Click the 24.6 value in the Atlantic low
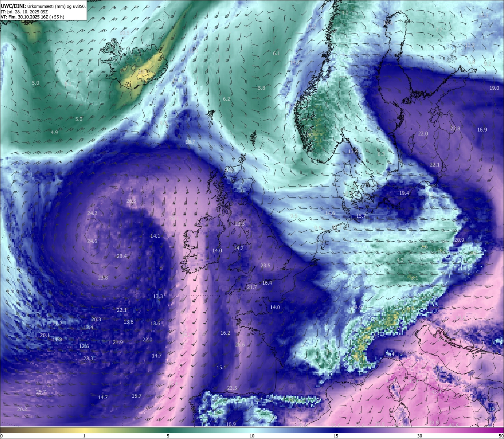This screenshot has width=504, height=439. (x=92, y=241)
